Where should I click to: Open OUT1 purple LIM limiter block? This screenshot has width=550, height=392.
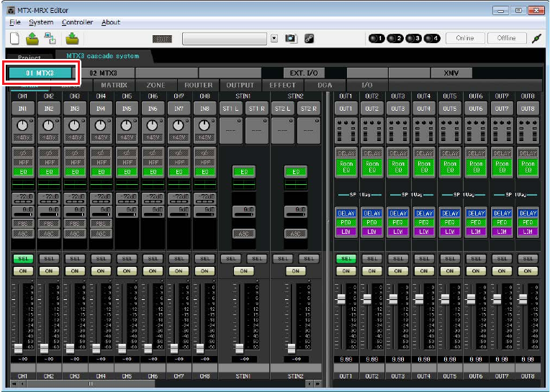(x=346, y=232)
